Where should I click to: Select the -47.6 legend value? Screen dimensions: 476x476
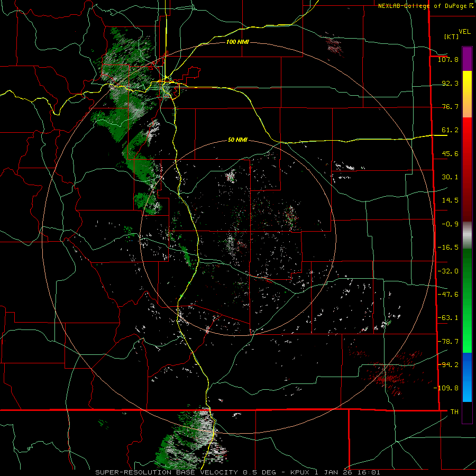(x=448, y=295)
